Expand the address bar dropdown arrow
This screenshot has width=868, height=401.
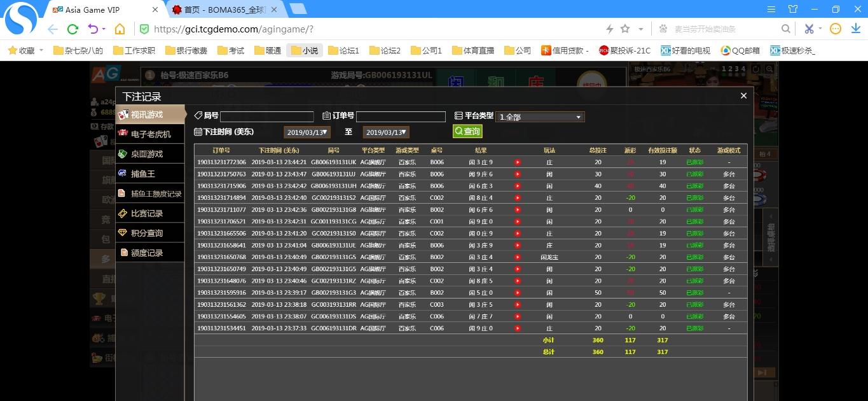pos(641,29)
